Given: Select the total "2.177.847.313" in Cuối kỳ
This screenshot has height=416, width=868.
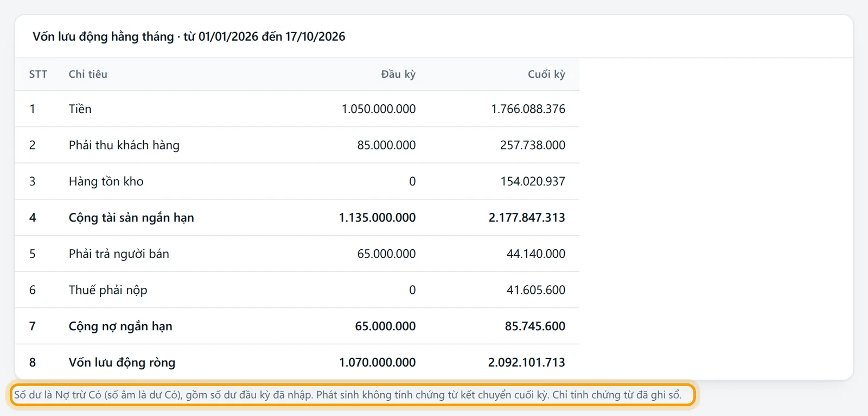Looking at the screenshot, I should tap(527, 218).
